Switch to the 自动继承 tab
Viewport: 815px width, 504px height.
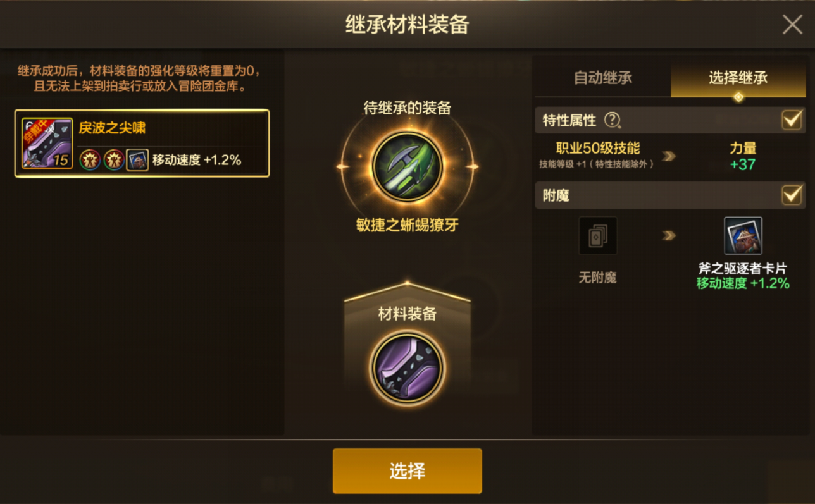(x=603, y=78)
